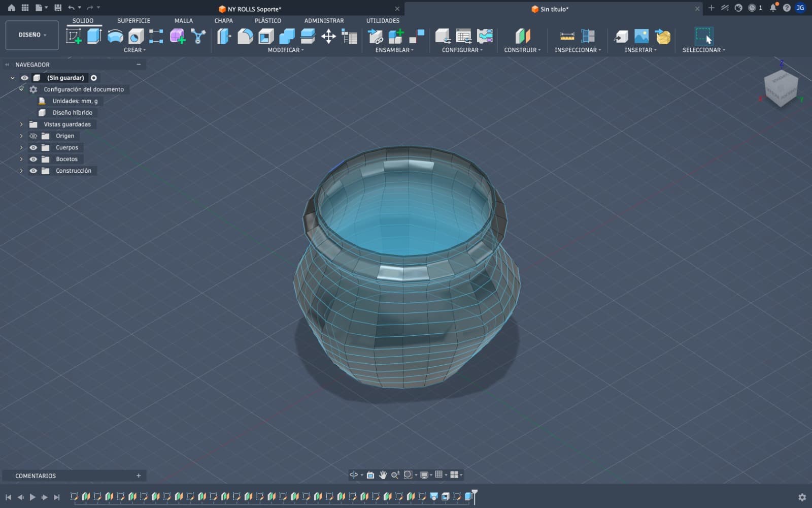
Task: Select the Look At tool
Action: click(370, 474)
